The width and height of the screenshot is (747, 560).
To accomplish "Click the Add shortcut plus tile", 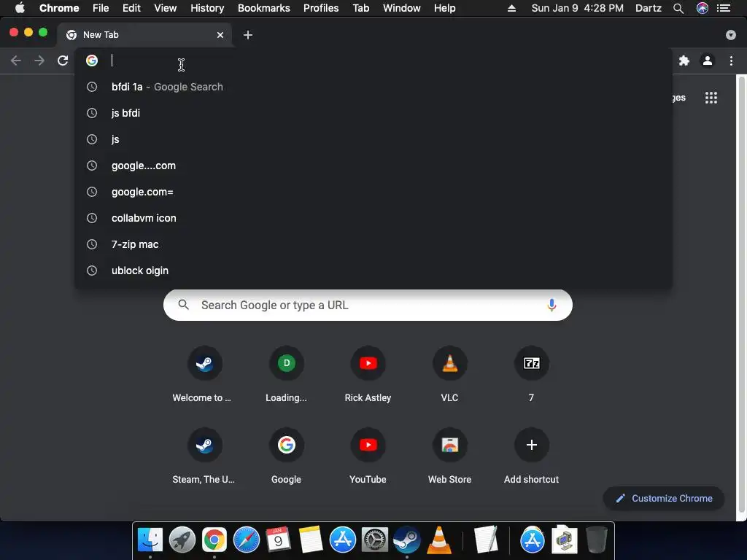I will (x=532, y=456).
